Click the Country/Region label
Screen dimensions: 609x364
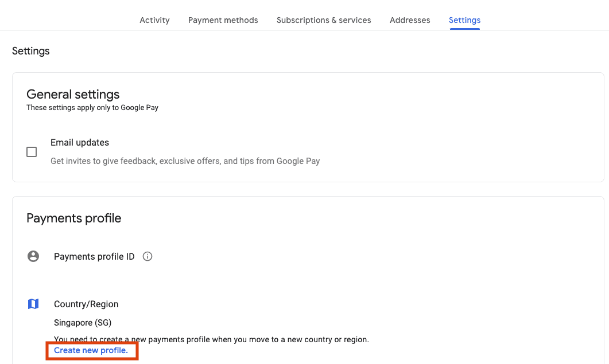pos(86,304)
